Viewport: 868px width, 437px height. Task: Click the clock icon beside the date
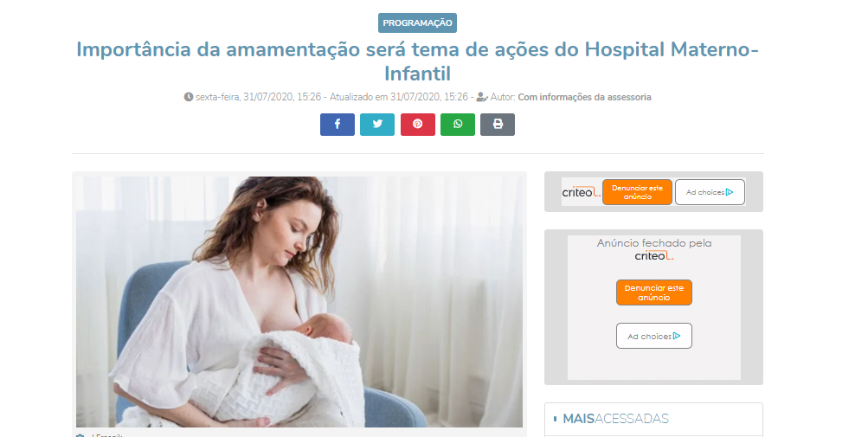coord(189,97)
